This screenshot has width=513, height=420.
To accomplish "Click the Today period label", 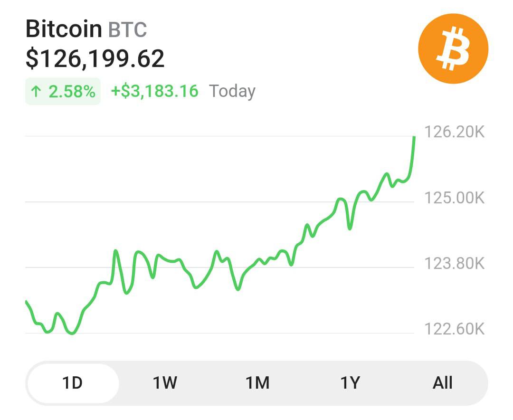I will tap(232, 91).
